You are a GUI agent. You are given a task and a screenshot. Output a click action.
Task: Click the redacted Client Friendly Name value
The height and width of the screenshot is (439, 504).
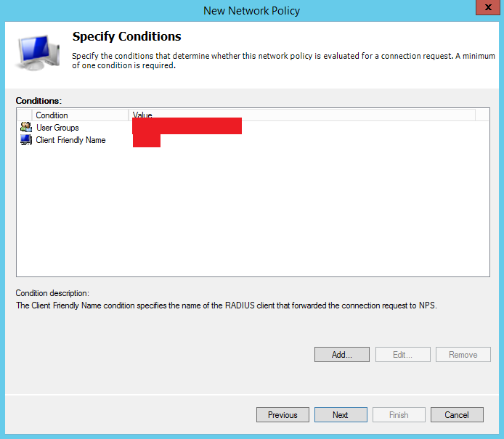(x=146, y=141)
